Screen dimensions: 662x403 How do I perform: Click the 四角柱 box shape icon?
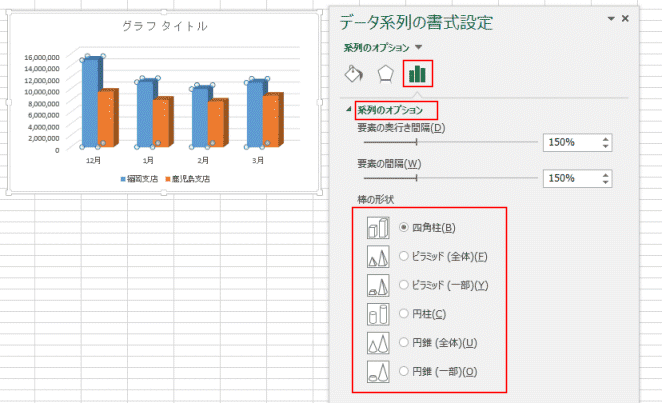click(x=378, y=228)
